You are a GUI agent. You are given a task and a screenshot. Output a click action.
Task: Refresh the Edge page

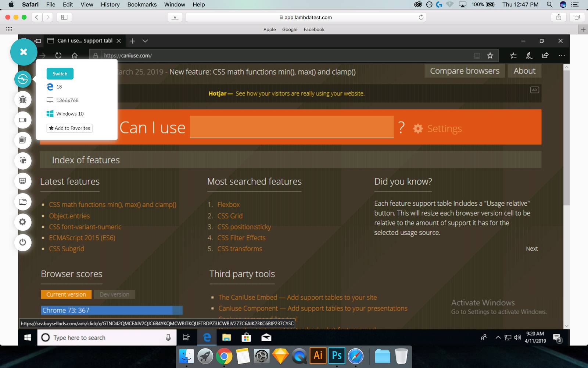click(x=58, y=56)
